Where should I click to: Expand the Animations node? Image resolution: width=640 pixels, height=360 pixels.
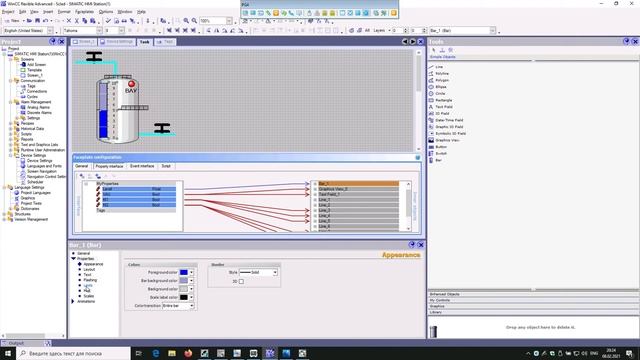point(73,302)
